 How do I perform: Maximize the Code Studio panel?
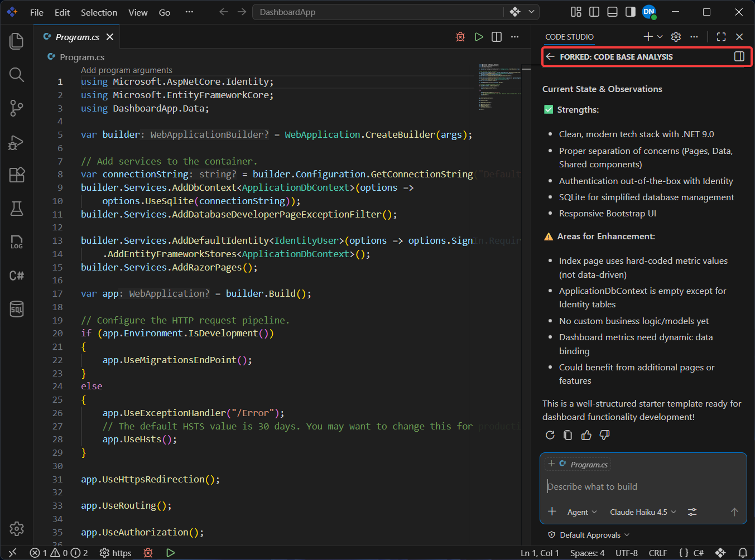coord(722,37)
